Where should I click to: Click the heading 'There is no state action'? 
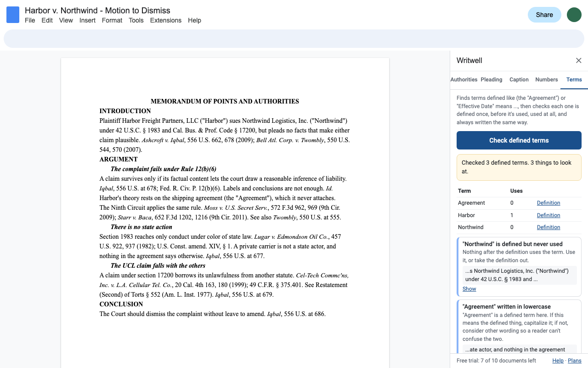point(141,227)
